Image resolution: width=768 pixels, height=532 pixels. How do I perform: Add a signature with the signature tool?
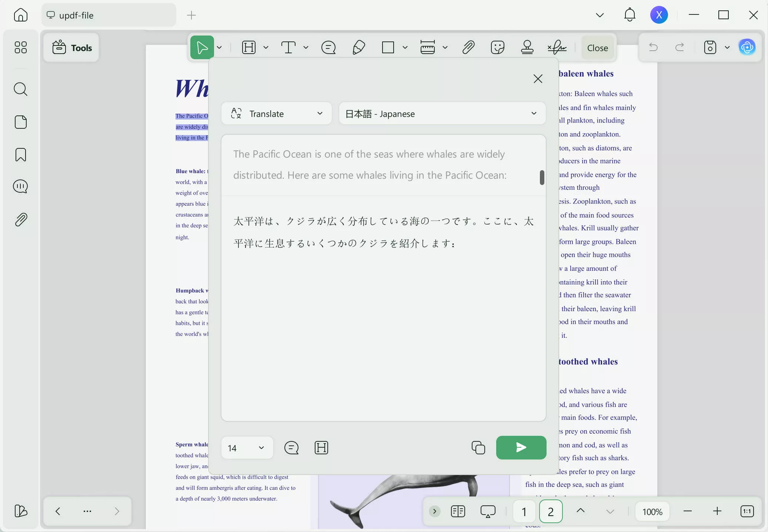click(557, 47)
